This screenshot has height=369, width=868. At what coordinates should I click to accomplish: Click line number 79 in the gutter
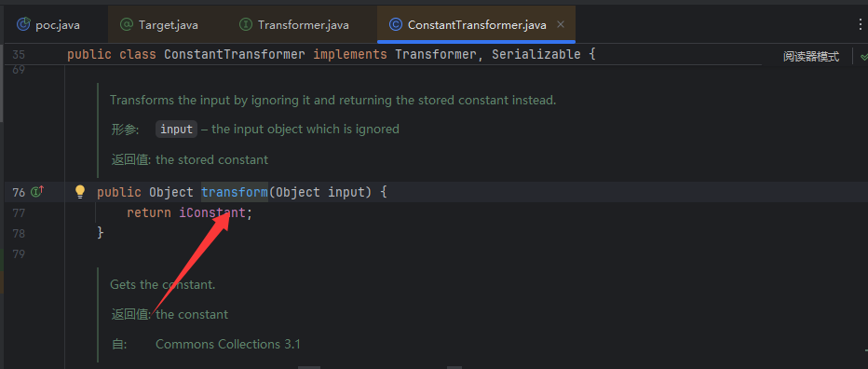click(x=19, y=254)
